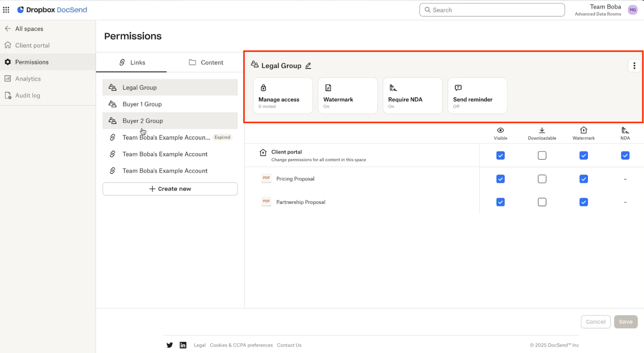Switch to the Content tab

pyautogui.click(x=206, y=62)
